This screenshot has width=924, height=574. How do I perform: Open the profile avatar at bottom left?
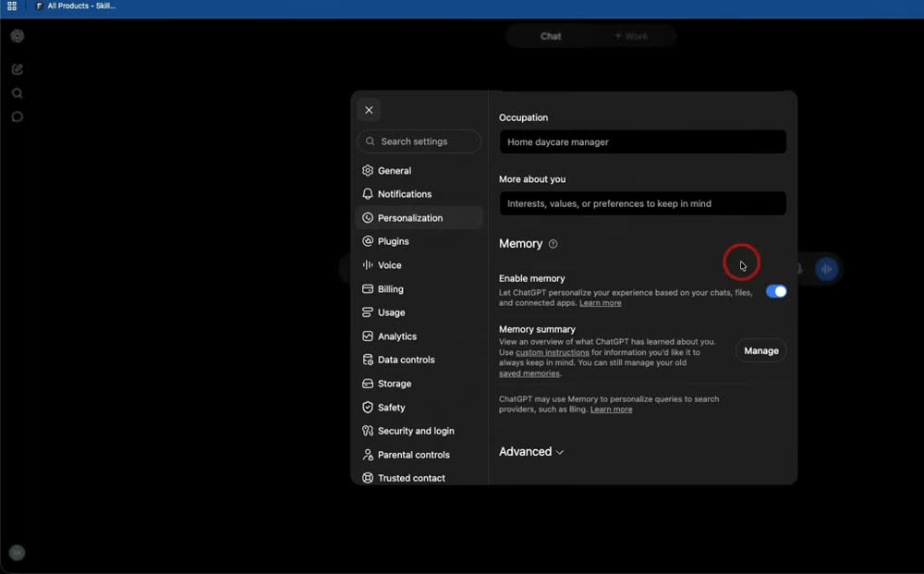[x=17, y=553]
